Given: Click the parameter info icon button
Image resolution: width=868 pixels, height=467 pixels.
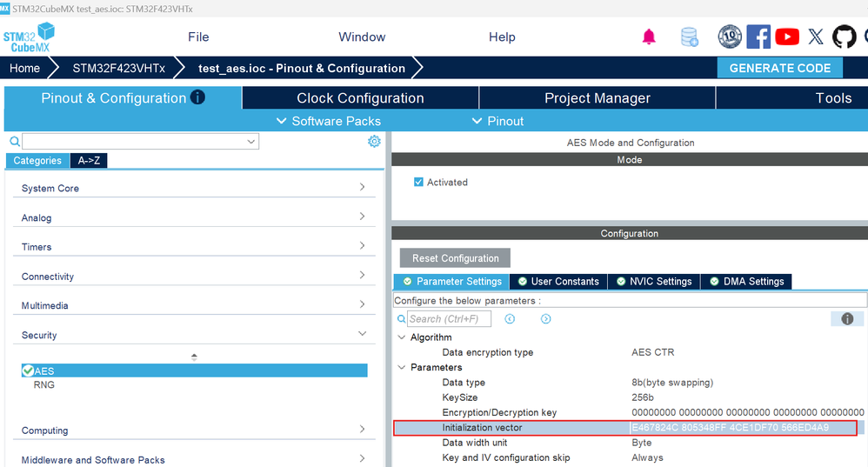Looking at the screenshot, I should tap(847, 318).
